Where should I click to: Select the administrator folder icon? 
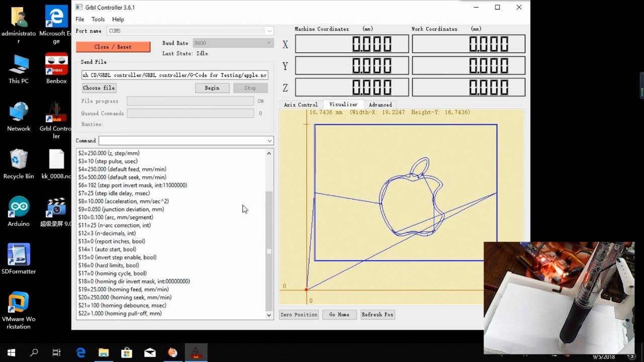(19, 25)
